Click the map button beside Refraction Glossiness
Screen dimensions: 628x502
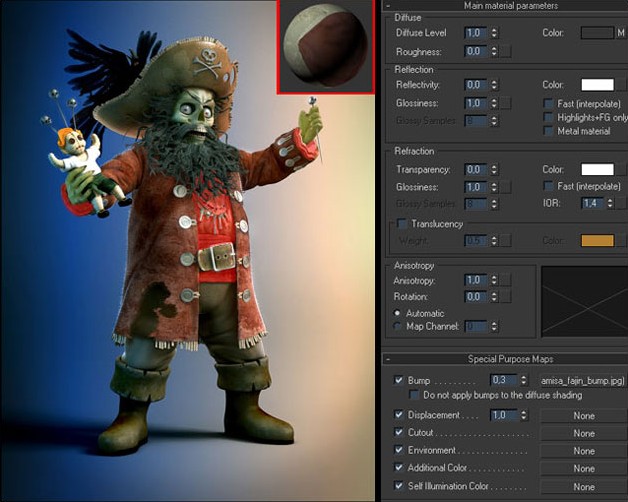click(505, 187)
